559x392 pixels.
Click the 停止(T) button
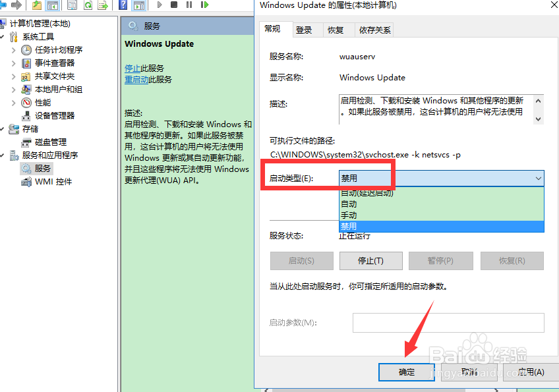[x=370, y=261]
